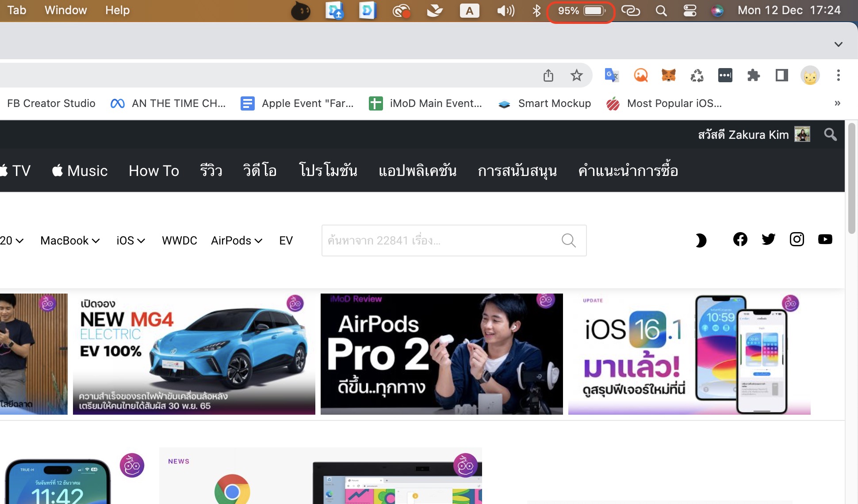
Task: Open the Window menu in menu bar
Action: pyautogui.click(x=65, y=10)
